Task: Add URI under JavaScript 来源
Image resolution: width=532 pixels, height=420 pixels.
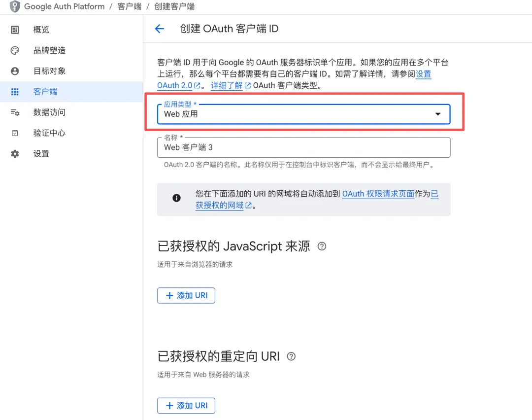Action: 186,295
